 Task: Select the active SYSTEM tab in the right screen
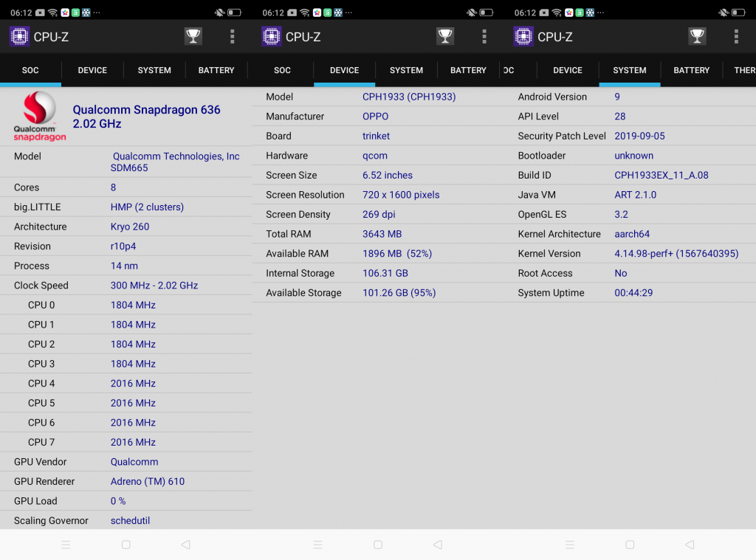coord(630,70)
